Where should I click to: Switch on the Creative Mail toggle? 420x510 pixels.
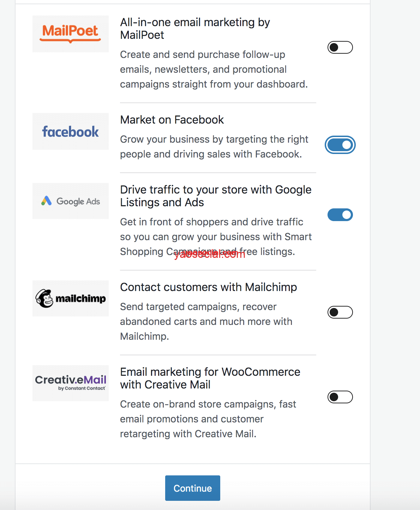pyautogui.click(x=340, y=397)
